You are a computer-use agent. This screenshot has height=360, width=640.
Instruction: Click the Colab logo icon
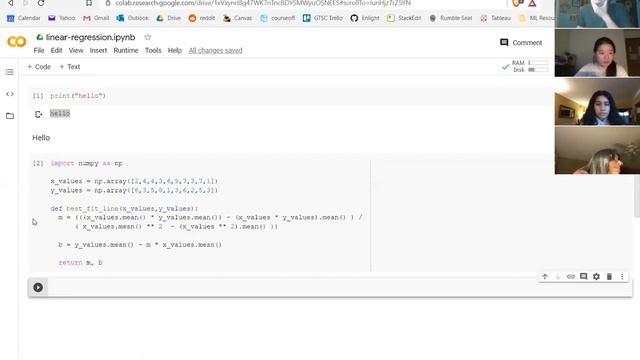tap(17, 42)
